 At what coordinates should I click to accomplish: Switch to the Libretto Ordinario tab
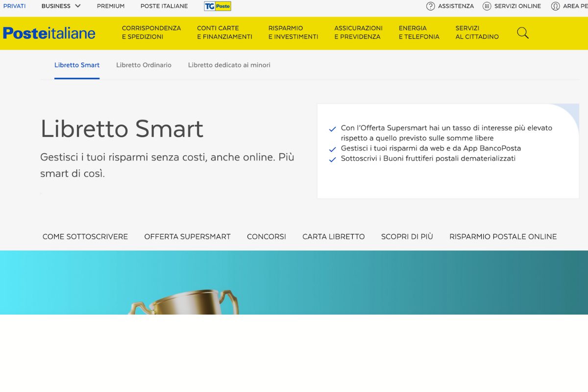(x=144, y=65)
